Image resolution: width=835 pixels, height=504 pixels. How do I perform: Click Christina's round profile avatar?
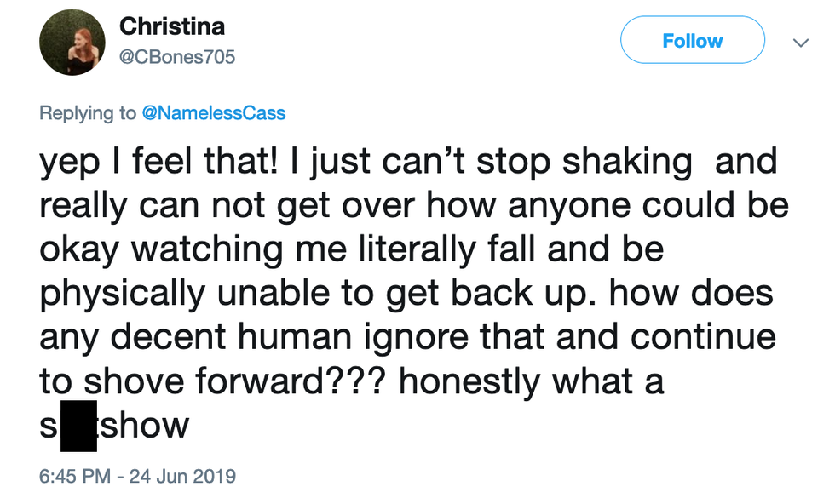(x=72, y=43)
